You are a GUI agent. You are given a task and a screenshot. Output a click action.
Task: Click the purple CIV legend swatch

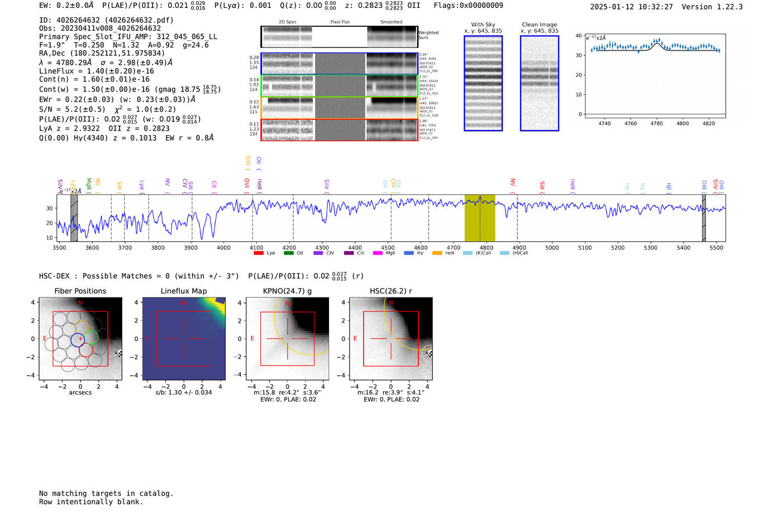tap(318, 253)
